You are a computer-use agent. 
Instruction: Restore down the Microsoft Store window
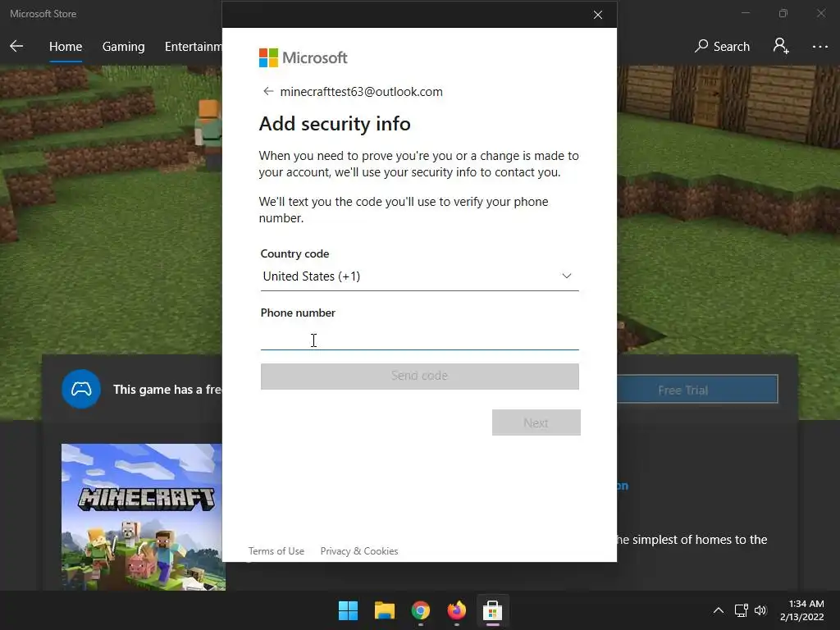[x=783, y=13]
